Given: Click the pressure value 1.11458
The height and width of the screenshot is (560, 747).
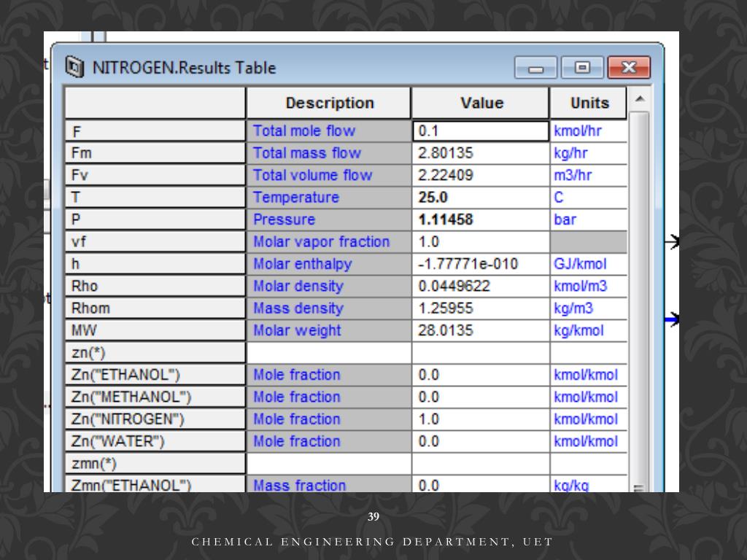Looking at the screenshot, I should tap(481, 219).
